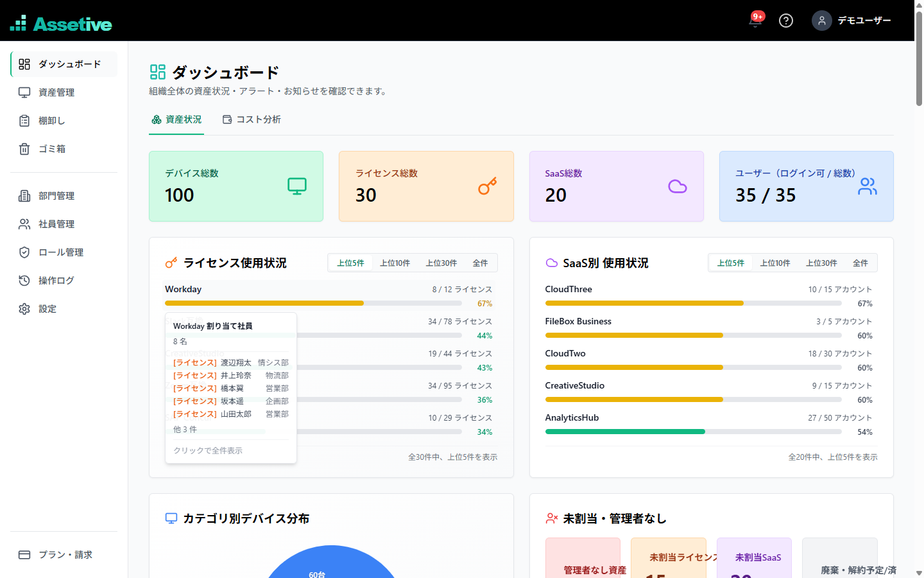Click the 棚卸し clipboard icon
The image size is (924, 578).
24,121
